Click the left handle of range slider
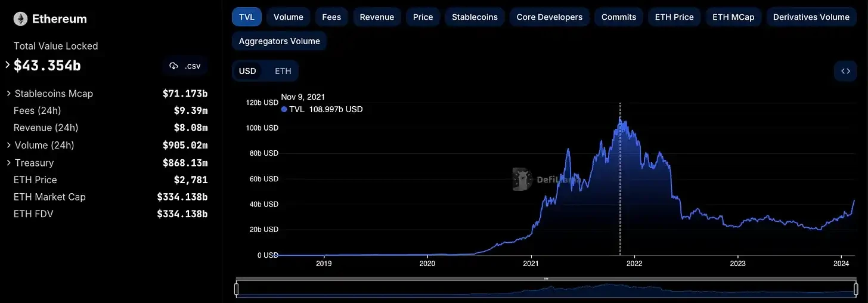This screenshot has width=868, height=303. coord(237,289)
